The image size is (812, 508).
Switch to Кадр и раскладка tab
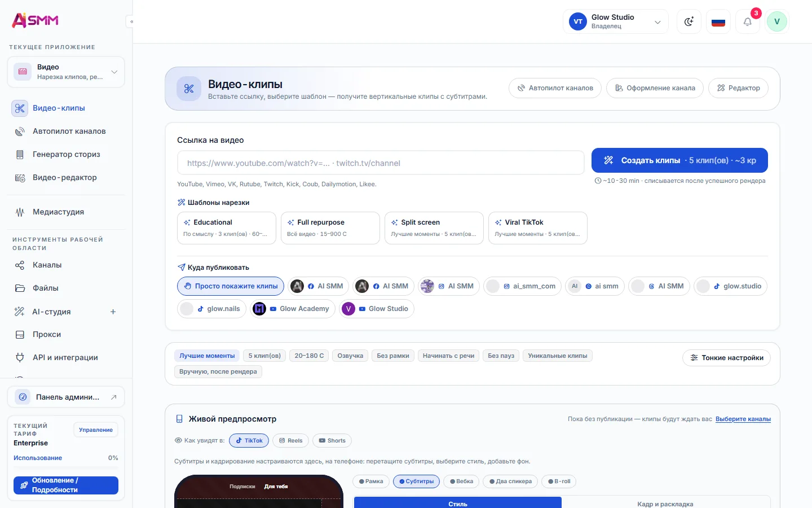(665, 503)
